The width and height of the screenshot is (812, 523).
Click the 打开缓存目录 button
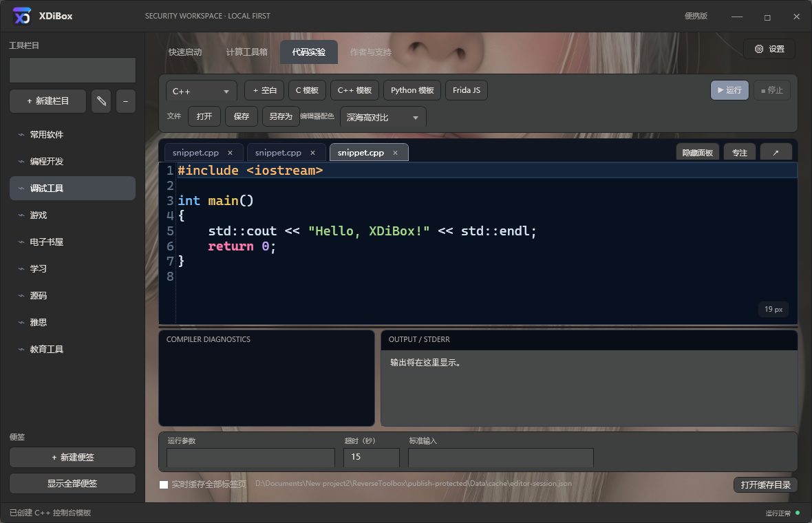click(x=765, y=484)
